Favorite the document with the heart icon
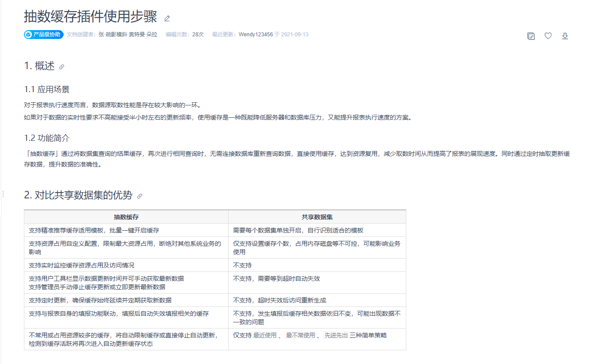595x364 pixels. click(548, 36)
